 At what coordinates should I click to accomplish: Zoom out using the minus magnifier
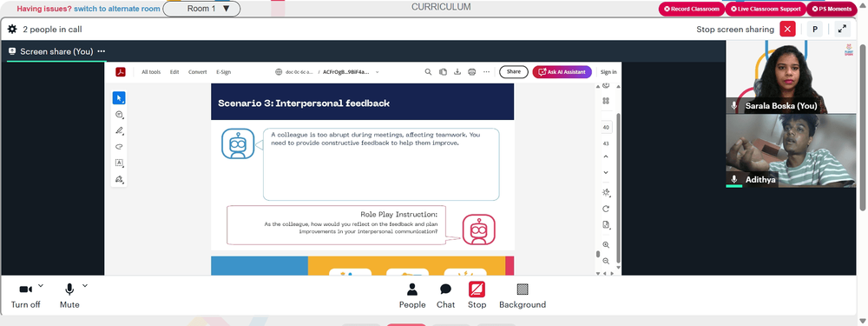[606, 261]
